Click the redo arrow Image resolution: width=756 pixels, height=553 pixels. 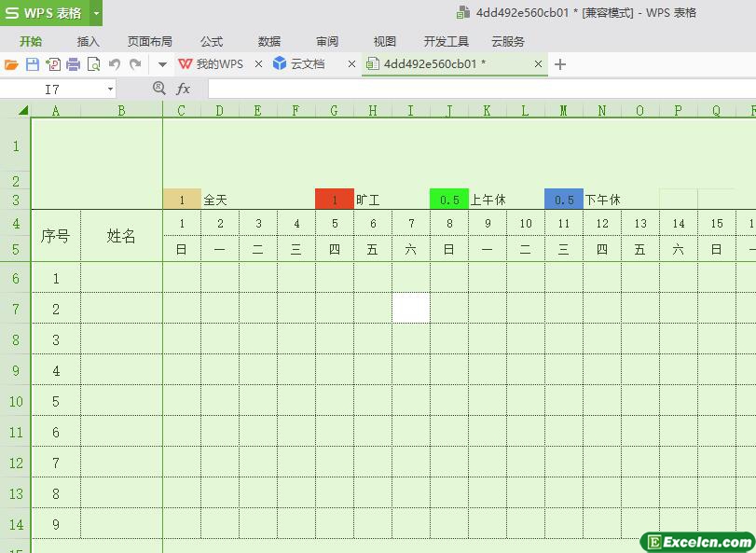135,64
